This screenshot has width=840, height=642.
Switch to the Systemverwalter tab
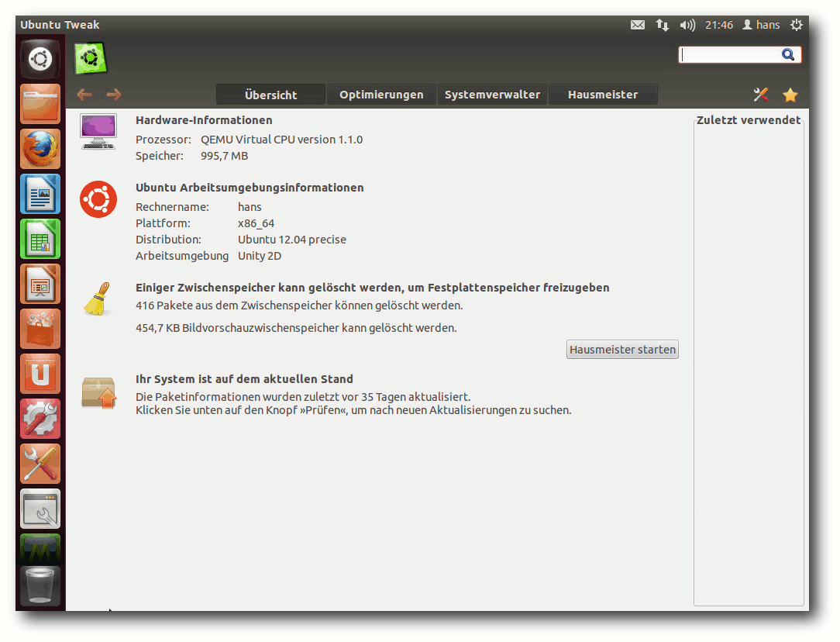click(x=492, y=95)
